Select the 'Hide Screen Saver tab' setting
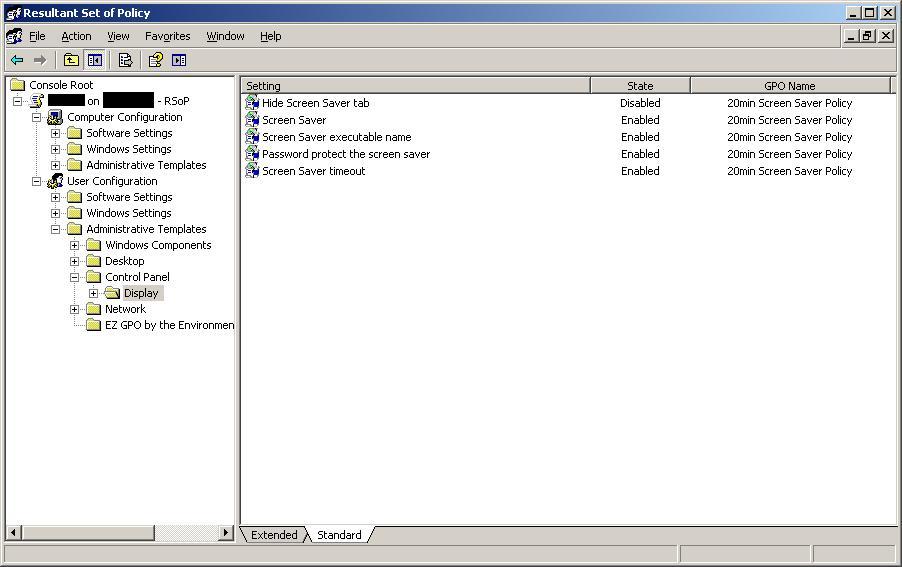 coord(316,103)
